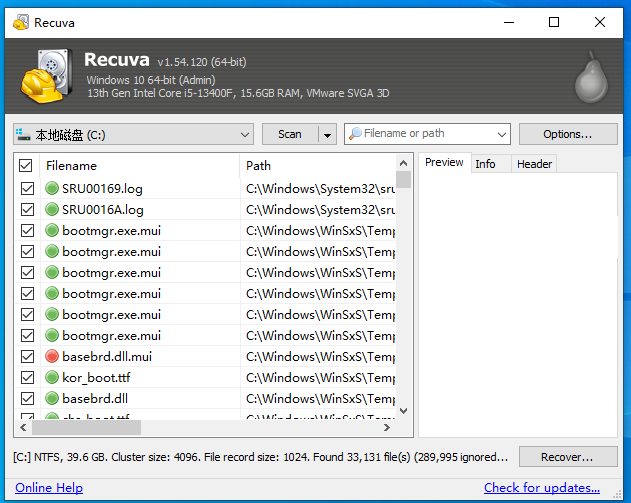631x503 pixels.
Task: Click the horizontal scrollbar right arrow
Action: [x=387, y=427]
